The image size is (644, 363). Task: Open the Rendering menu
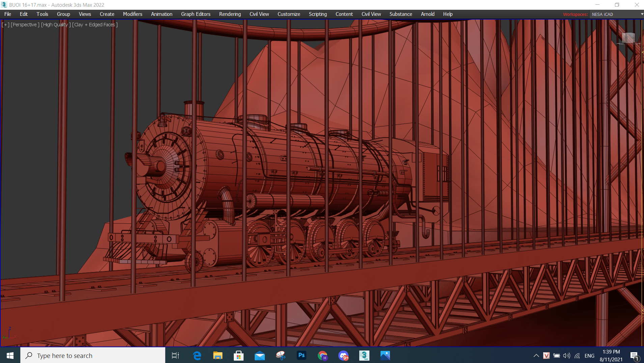pos(230,14)
